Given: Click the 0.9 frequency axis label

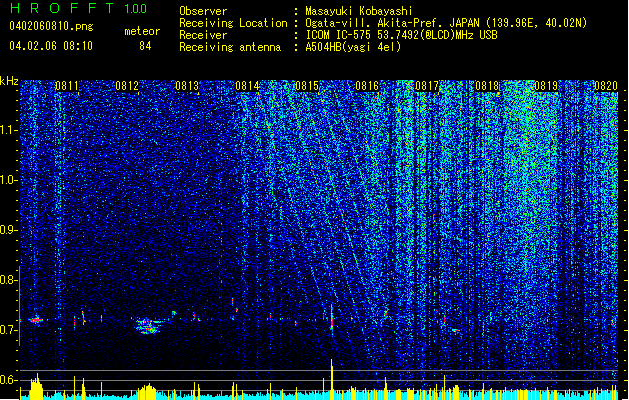Looking at the screenshot, I should click(x=8, y=230).
